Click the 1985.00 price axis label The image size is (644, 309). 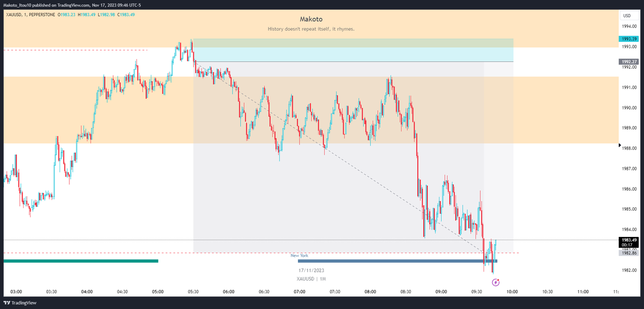pyautogui.click(x=628, y=209)
